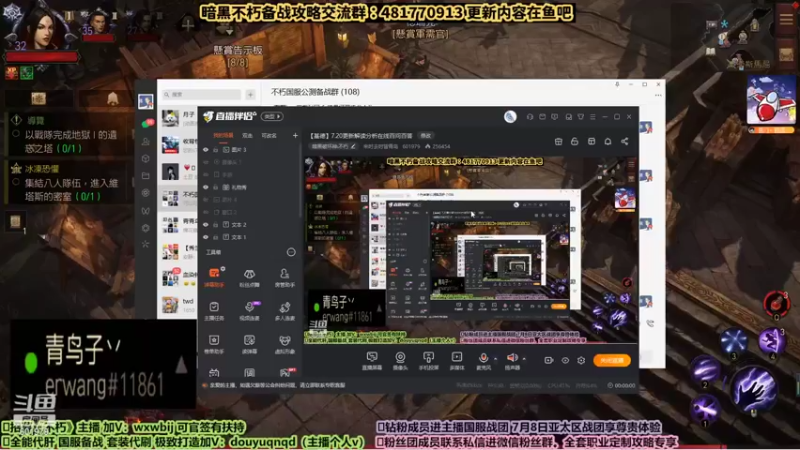Image resolution: width=800 pixels, height=450 pixels.
Task: Open the 视频连麦 tool
Action: [x=249, y=311]
